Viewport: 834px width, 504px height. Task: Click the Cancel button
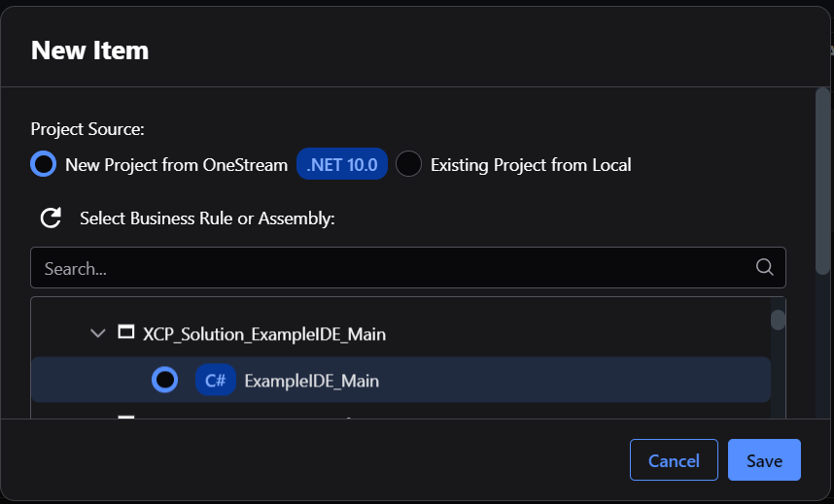(x=674, y=460)
